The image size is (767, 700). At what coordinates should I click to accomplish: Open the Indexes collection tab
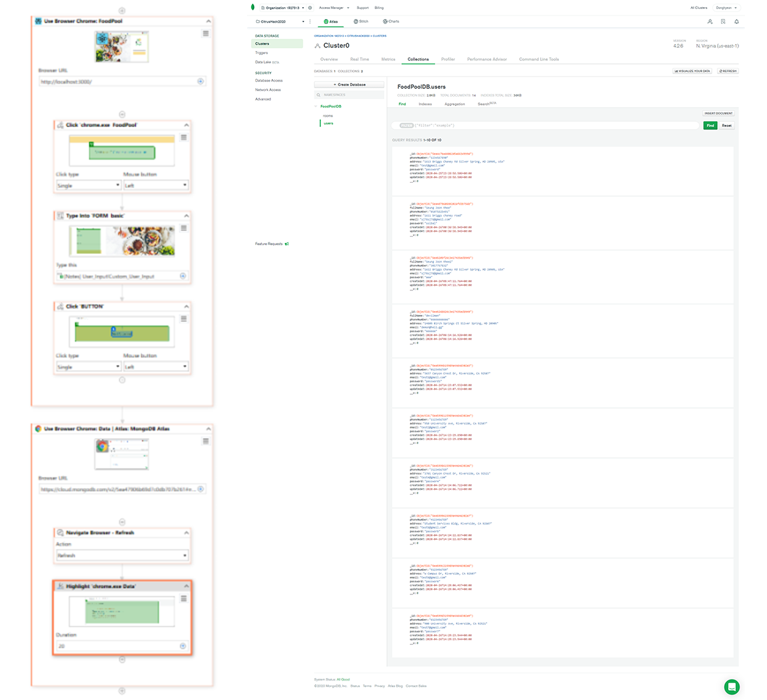425,104
